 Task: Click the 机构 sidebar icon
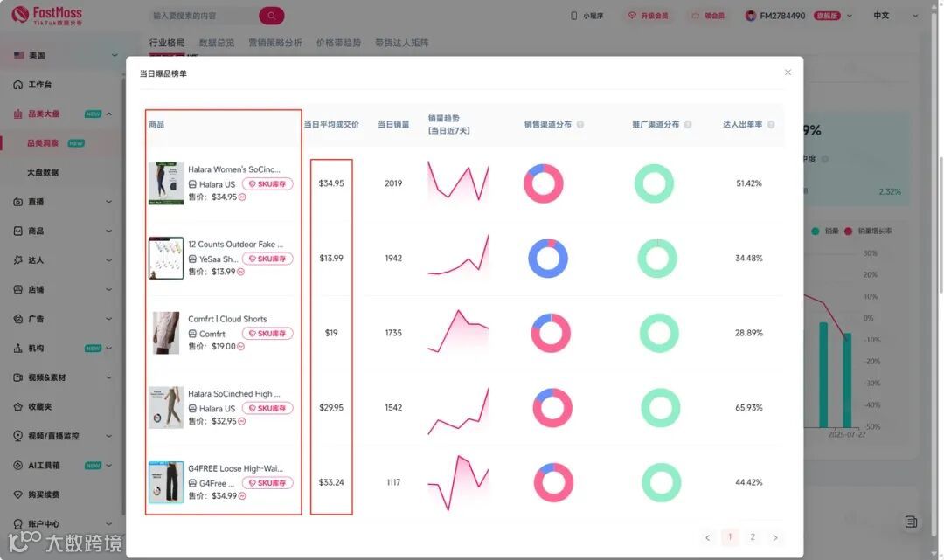[x=18, y=349]
